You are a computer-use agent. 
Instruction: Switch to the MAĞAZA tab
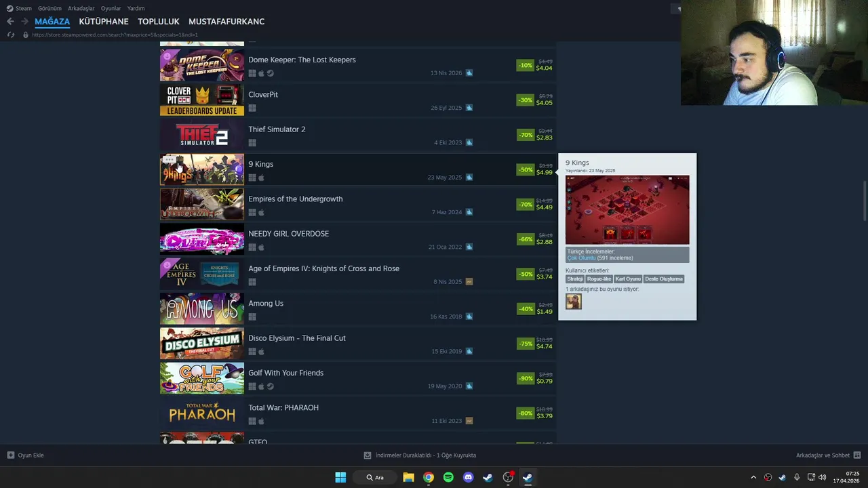tap(52, 22)
